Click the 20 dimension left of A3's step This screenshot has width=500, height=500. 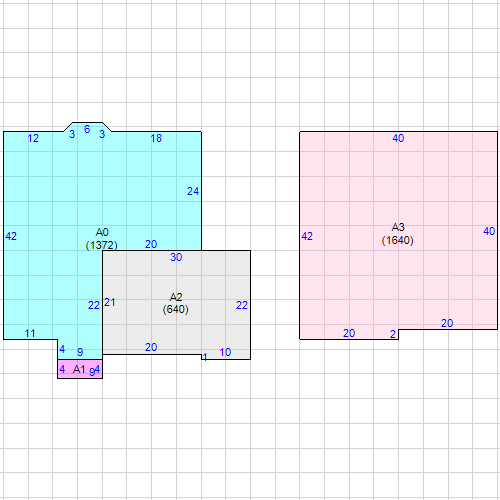pyautogui.click(x=349, y=333)
